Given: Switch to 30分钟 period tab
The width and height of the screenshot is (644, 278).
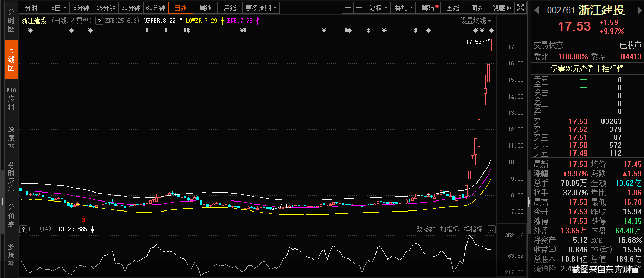Looking at the screenshot, I should [131, 8].
